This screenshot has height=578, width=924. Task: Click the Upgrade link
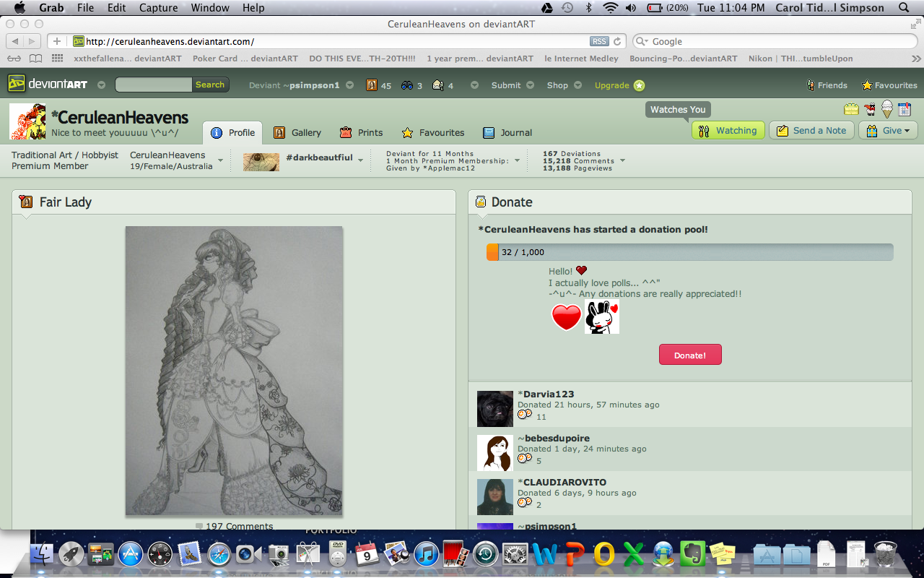pyautogui.click(x=612, y=85)
